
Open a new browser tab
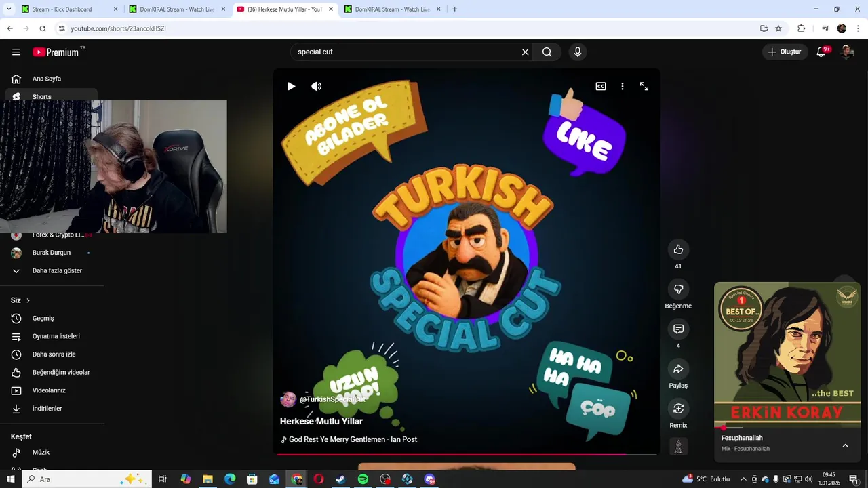(x=454, y=9)
